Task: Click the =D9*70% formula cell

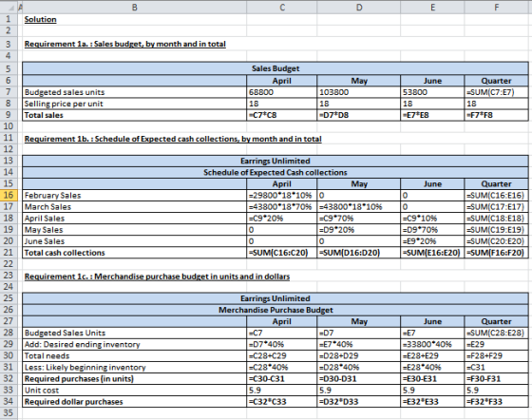Action: [x=432, y=230]
